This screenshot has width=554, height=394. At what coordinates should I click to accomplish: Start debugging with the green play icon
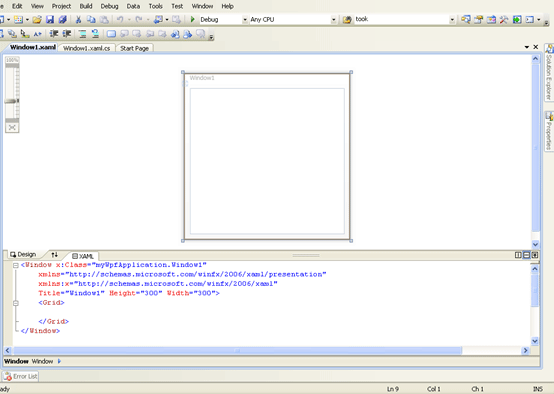tap(193, 19)
